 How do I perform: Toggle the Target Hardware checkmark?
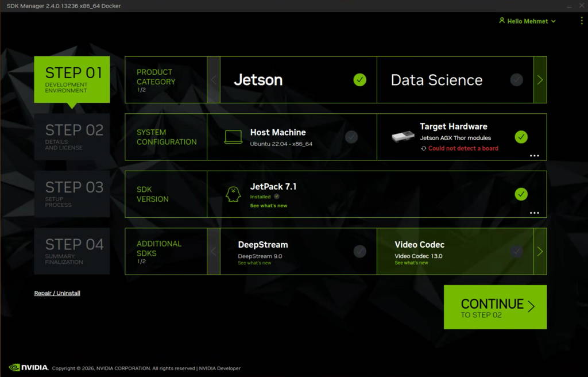(x=521, y=137)
